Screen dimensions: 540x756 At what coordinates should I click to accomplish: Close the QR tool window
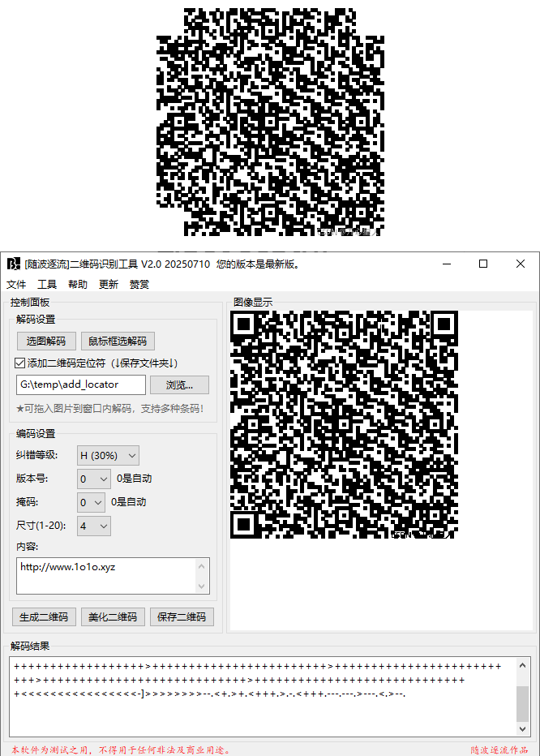[521, 264]
